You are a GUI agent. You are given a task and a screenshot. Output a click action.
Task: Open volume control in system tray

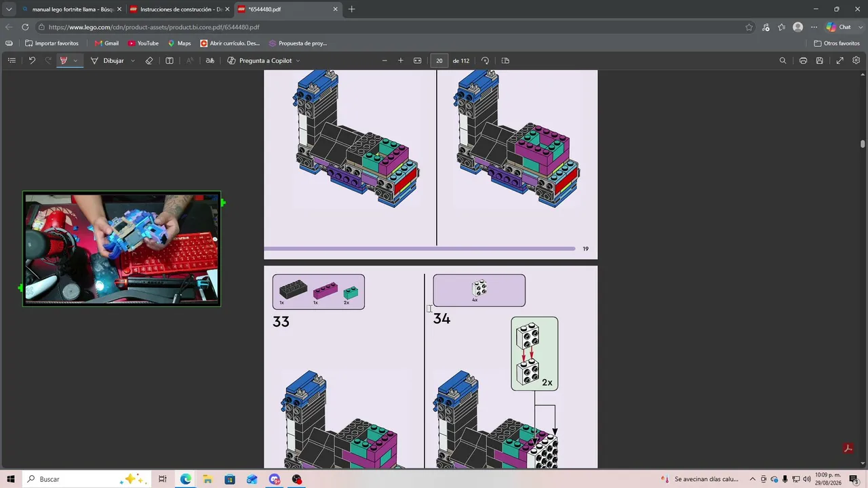(806, 479)
